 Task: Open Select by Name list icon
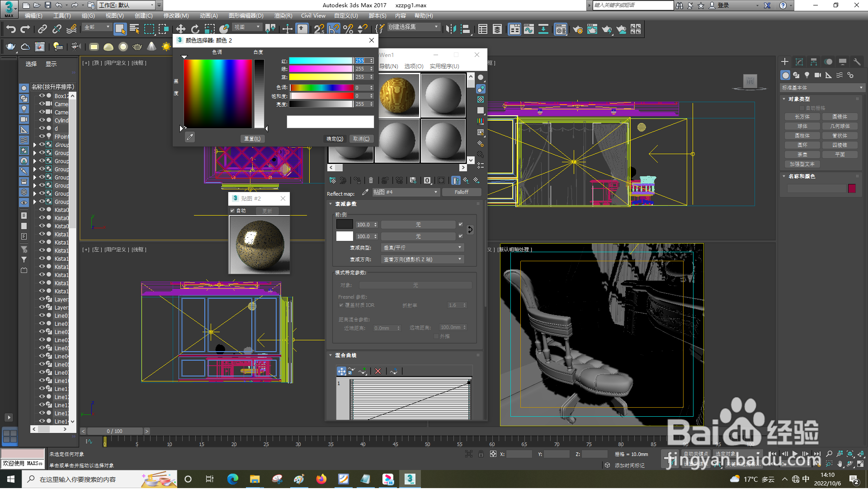click(134, 29)
